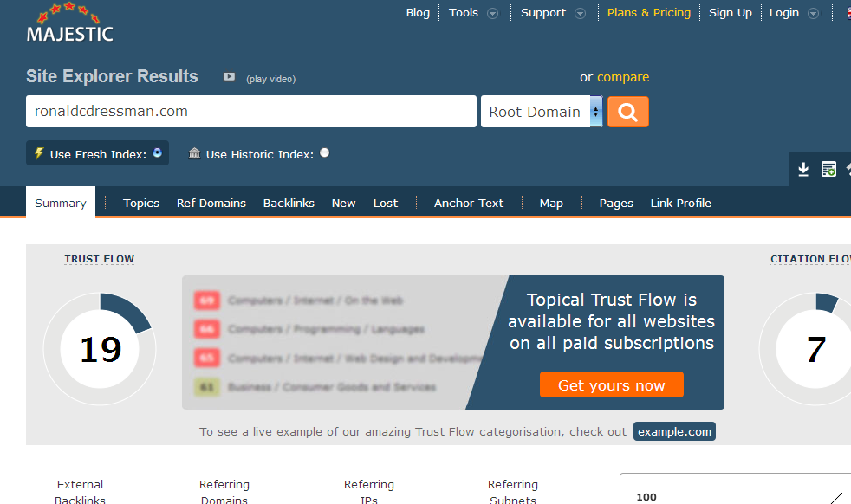This screenshot has width=851, height=504.
Task: Click the add-to-report table icon
Action: (x=828, y=169)
